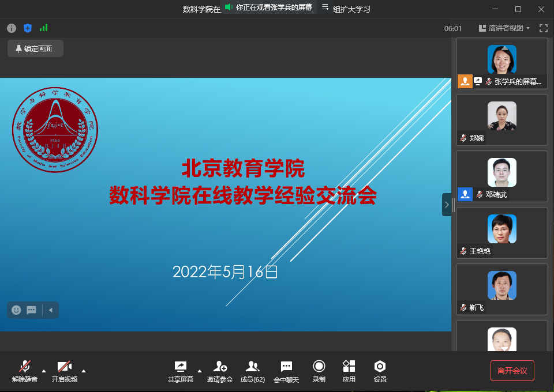Click muted mic icon next to 邓靖武
Image resolution: width=554 pixels, height=392 pixels.
480,194
